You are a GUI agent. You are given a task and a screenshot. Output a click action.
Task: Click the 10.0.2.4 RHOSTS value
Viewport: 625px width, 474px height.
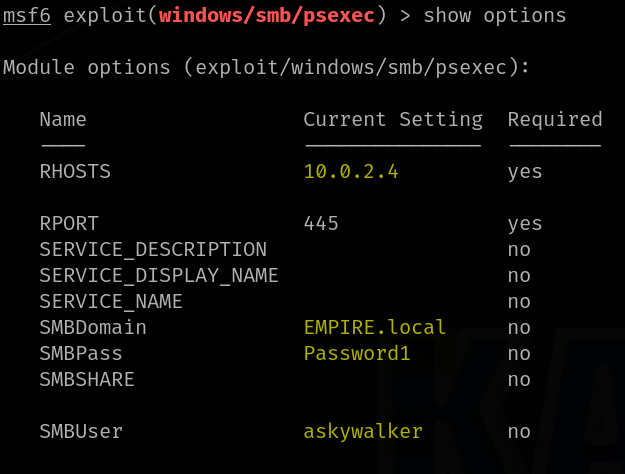click(x=351, y=172)
